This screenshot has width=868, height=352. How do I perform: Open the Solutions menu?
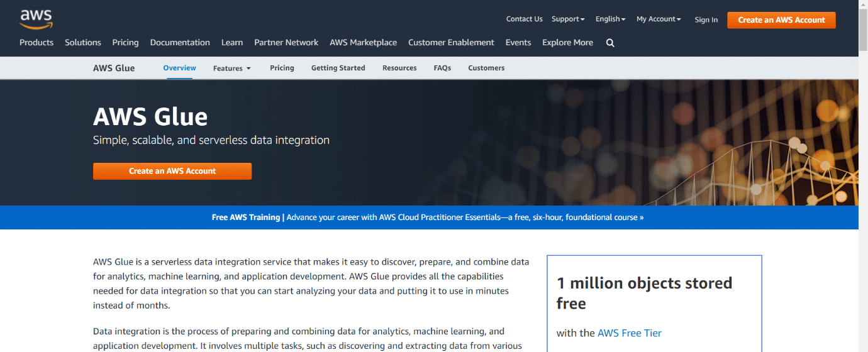click(x=83, y=42)
